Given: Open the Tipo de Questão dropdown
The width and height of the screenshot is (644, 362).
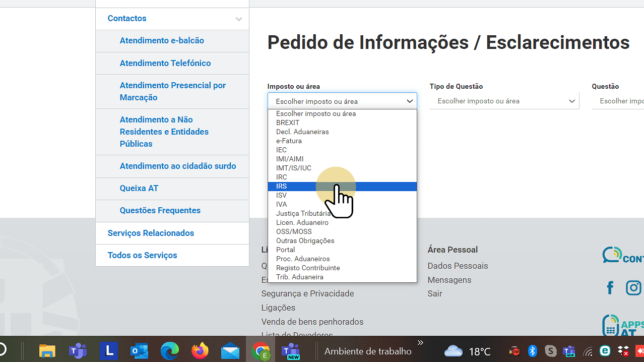Looking at the screenshot, I should pos(504,101).
